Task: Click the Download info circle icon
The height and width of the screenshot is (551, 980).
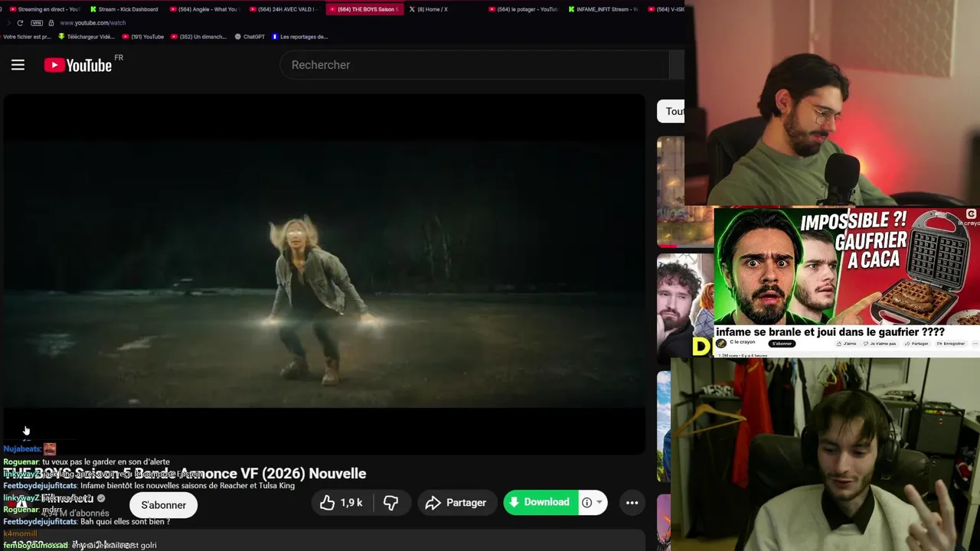Action: pyautogui.click(x=586, y=503)
